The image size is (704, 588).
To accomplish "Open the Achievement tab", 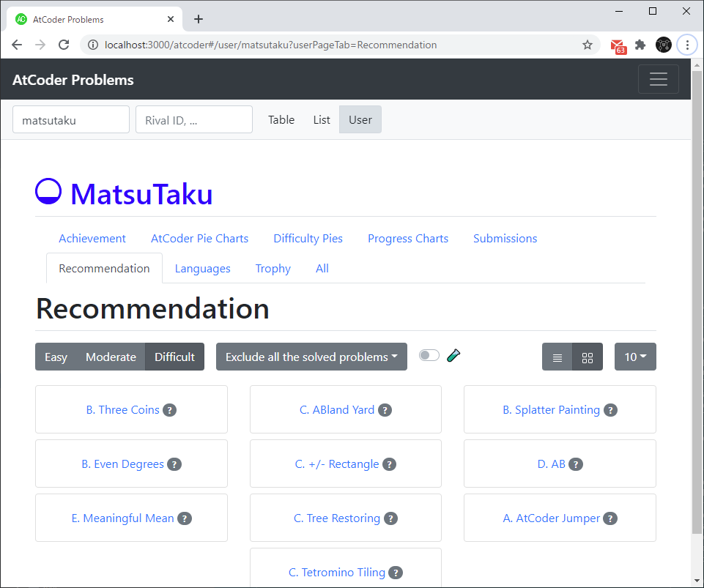I will tap(92, 238).
